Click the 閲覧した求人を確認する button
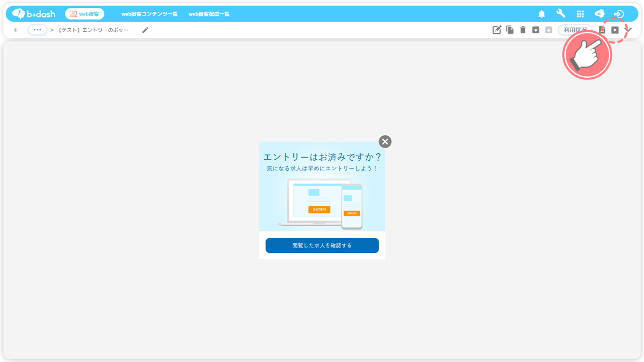This screenshot has height=362, width=644. [x=322, y=245]
